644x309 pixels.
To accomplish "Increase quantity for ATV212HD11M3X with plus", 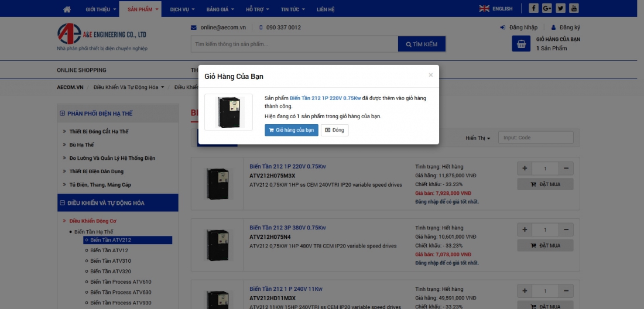I will tap(525, 291).
